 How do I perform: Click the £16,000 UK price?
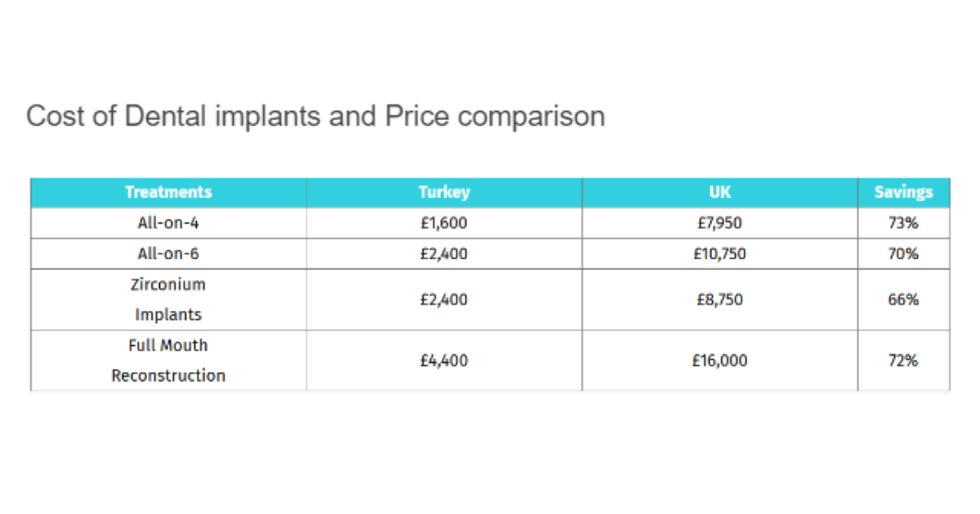[x=719, y=360]
